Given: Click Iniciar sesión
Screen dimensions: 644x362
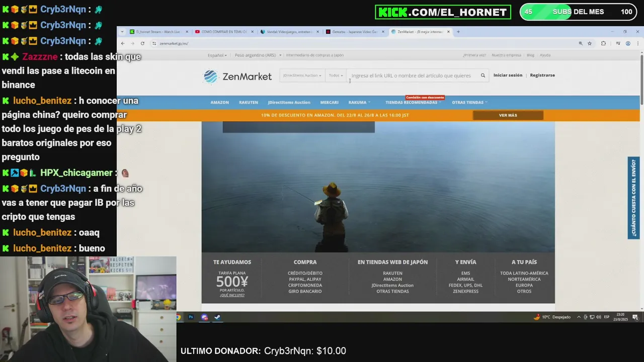Looking at the screenshot, I should click(508, 75).
